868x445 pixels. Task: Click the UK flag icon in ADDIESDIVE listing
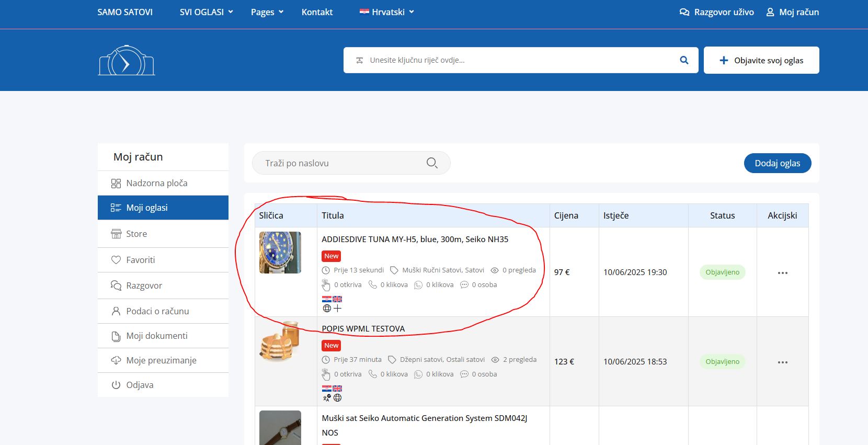click(337, 299)
